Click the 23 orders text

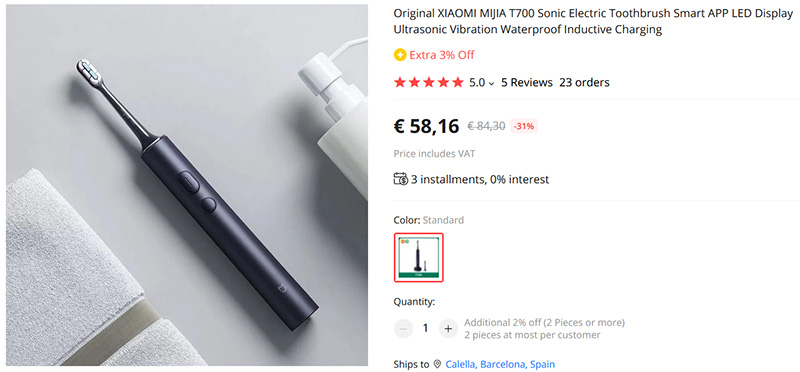(584, 82)
